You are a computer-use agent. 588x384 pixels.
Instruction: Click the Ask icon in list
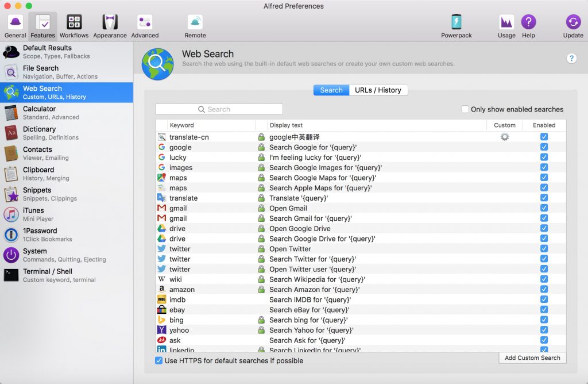[x=161, y=340]
